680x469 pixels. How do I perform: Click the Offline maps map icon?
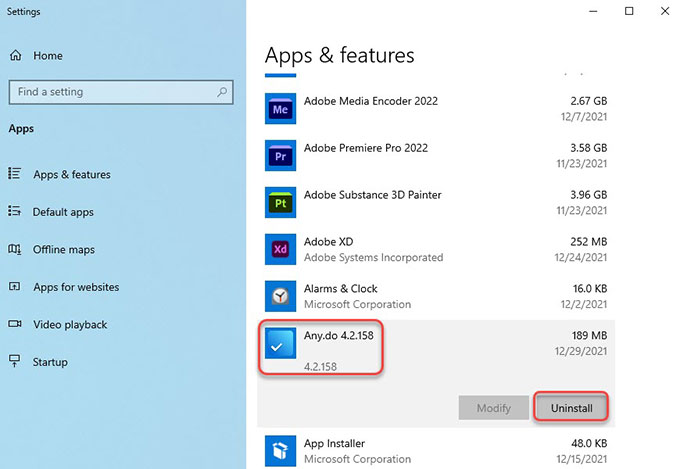point(14,249)
